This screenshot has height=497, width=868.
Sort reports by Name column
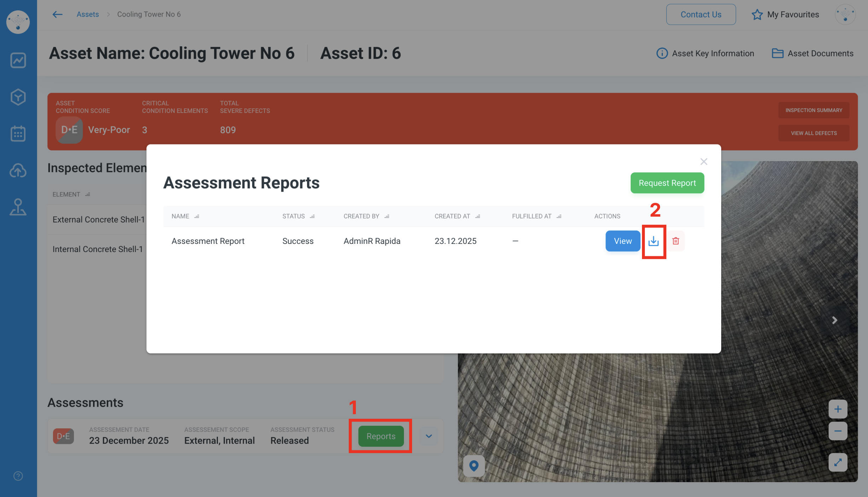(x=197, y=216)
